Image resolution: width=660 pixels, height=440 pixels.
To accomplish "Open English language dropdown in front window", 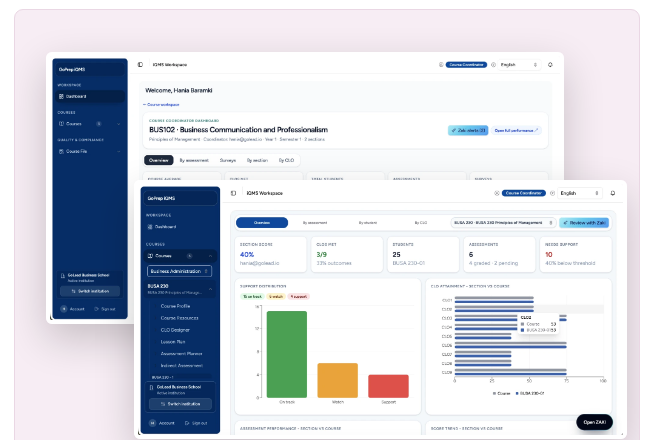I will [x=580, y=193].
